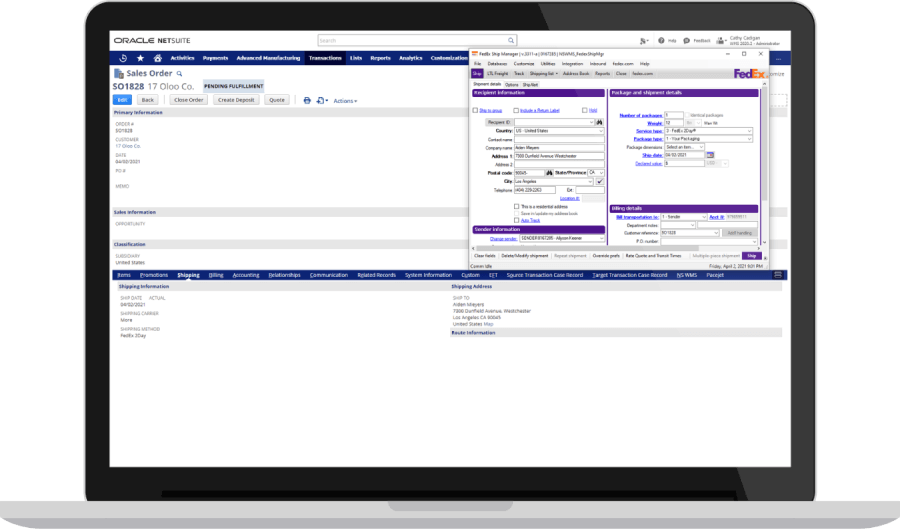Click the NetSuite Help icon
Image resolution: width=900 pixels, height=529 pixels.
pos(661,41)
